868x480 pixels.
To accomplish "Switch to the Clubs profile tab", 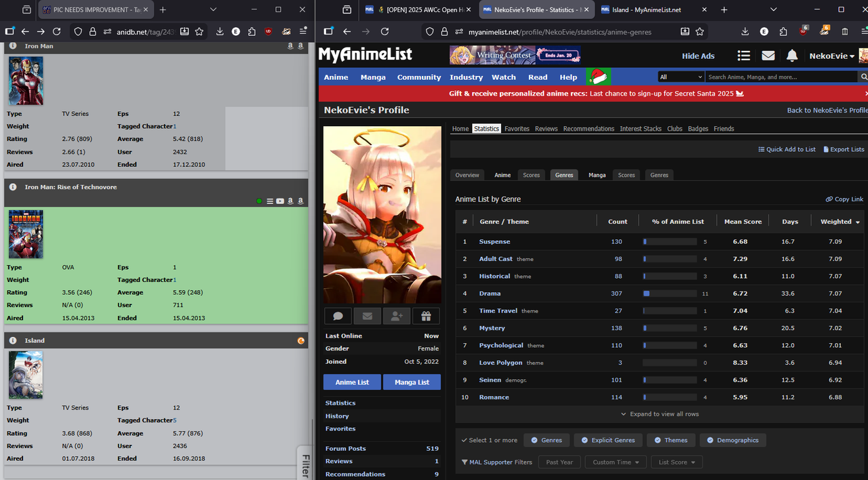I will [675, 128].
